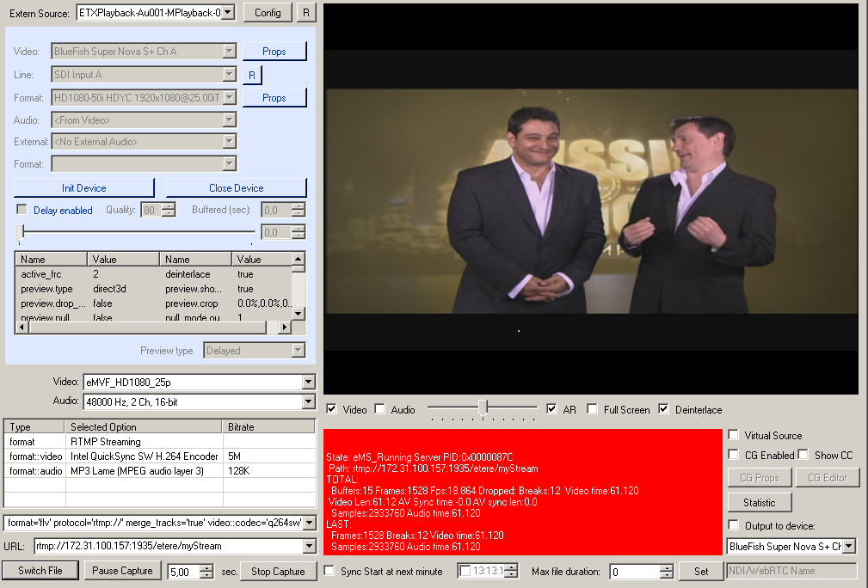Toggle the Full Screen checkbox

(592, 410)
